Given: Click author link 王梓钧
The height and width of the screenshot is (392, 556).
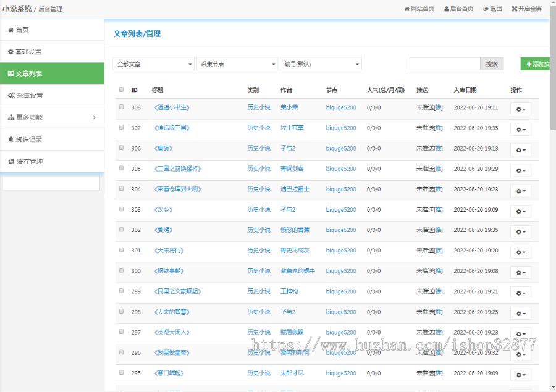Looking at the screenshot, I should [x=289, y=291].
